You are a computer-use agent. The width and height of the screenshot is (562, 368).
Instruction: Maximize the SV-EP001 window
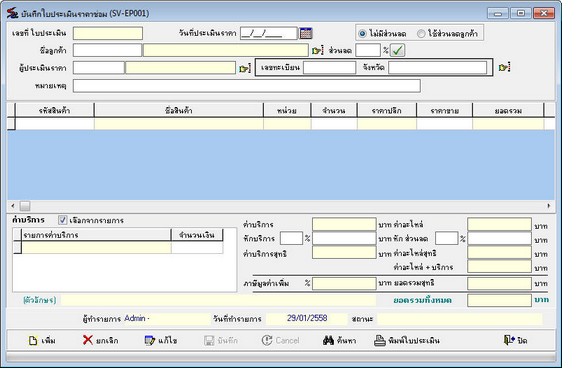pyautogui.click(x=521, y=13)
